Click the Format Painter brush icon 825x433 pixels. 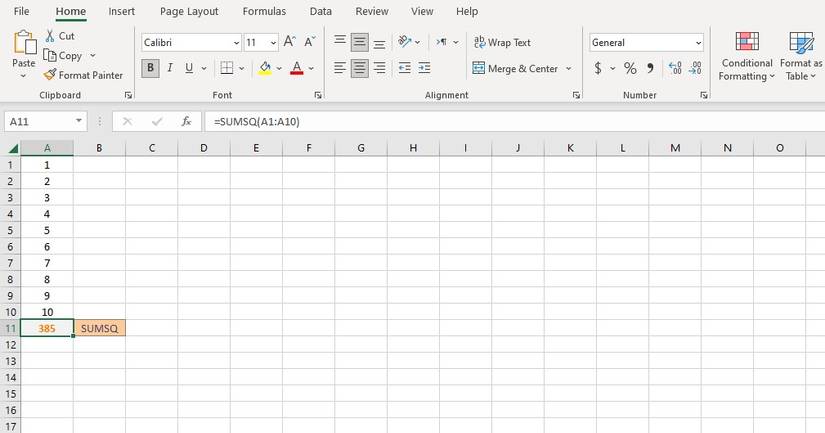tap(50, 75)
